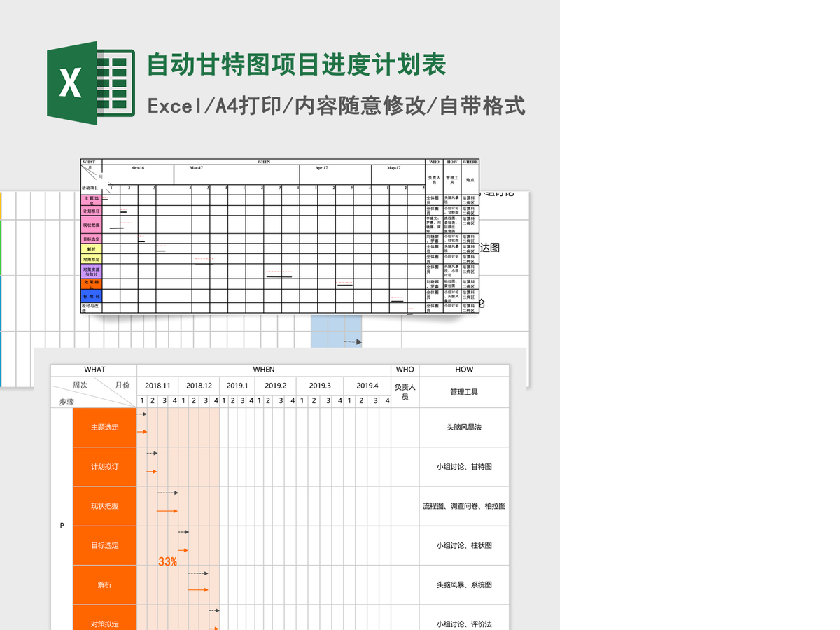This screenshot has width=840, height=630.
Task: Click the 头脑风暴法 tool cell
Action: click(x=464, y=427)
